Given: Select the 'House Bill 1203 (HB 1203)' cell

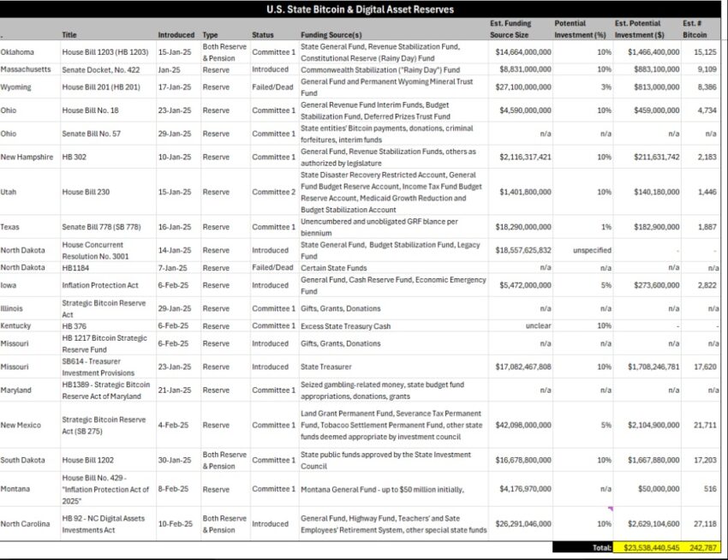Looking at the screenshot, I should coord(108,52).
